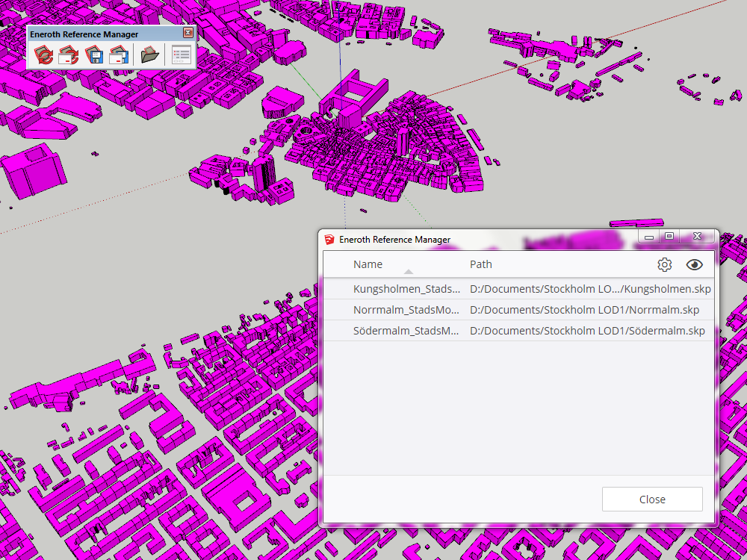Click the open reference folder icon
This screenshot has width=747, height=560.
(x=150, y=55)
